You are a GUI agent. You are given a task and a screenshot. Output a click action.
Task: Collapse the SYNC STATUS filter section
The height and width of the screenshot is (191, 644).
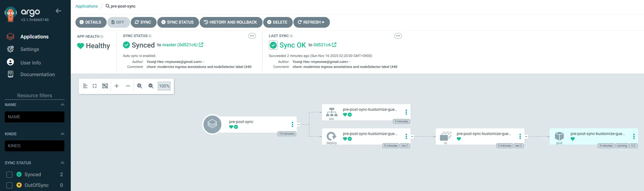62,163
